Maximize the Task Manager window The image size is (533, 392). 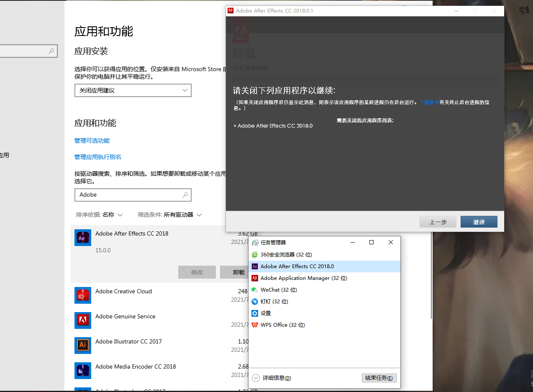(x=372, y=242)
